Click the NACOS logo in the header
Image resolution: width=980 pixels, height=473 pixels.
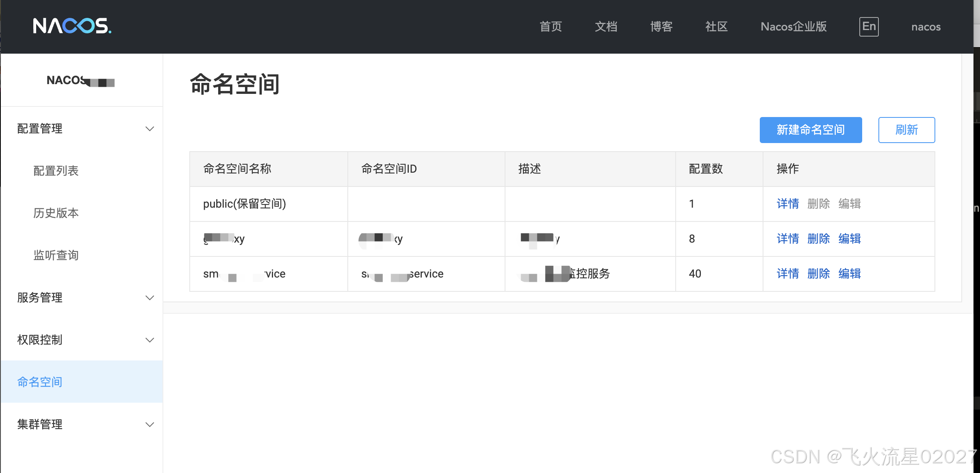(x=72, y=26)
